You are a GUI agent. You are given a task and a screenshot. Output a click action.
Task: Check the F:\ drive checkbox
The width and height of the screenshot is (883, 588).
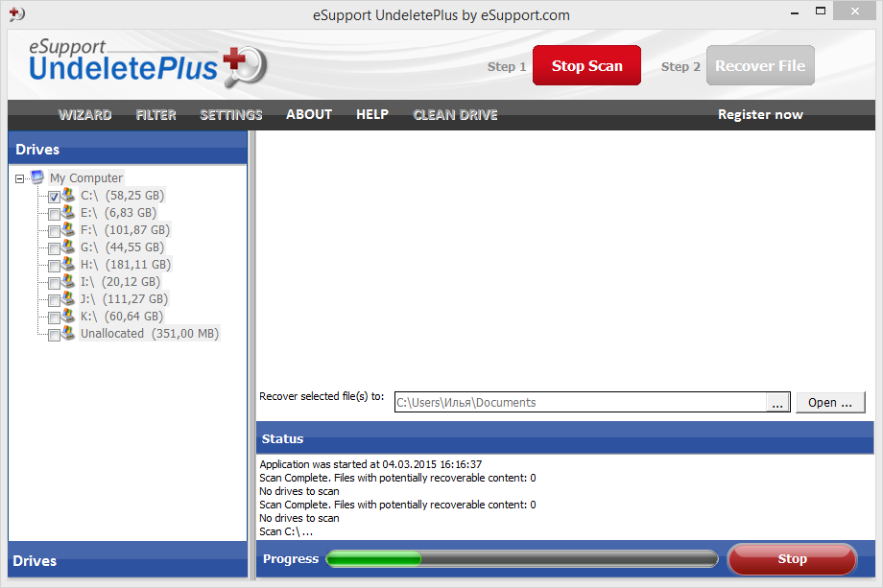pos(54,231)
